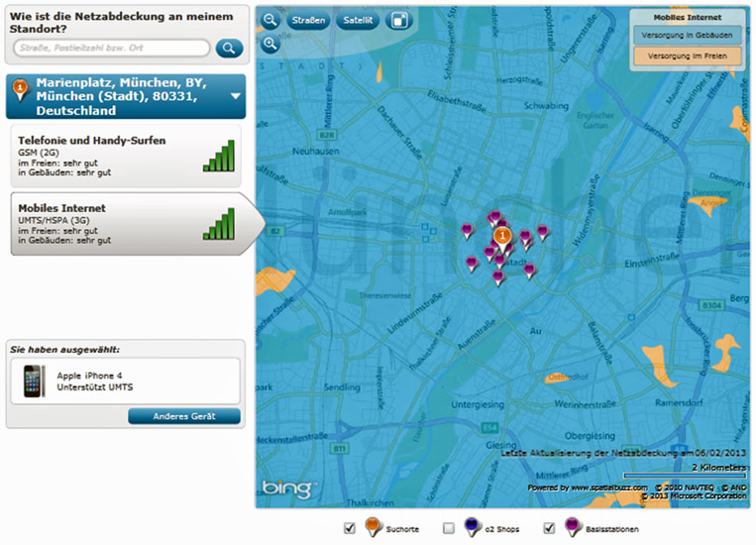The height and width of the screenshot is (545, 756).
Task: Switch map to Straßen view
Action: (308, 20)
